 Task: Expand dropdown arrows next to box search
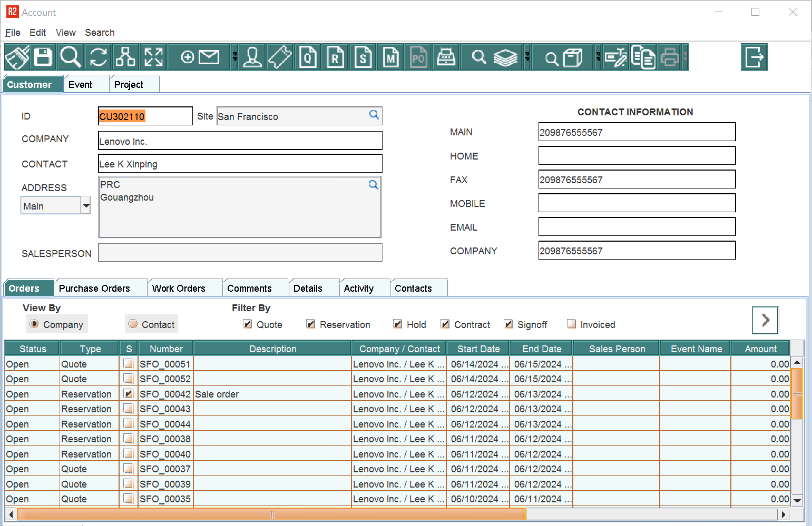coord(598,57)
